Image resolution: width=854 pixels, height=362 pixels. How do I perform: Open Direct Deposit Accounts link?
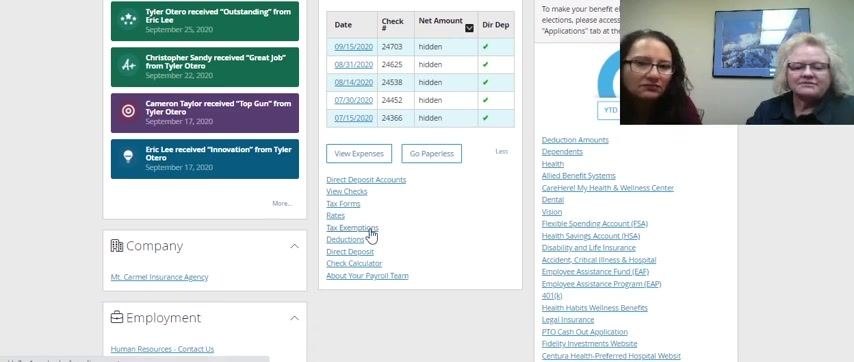point(366,180)
